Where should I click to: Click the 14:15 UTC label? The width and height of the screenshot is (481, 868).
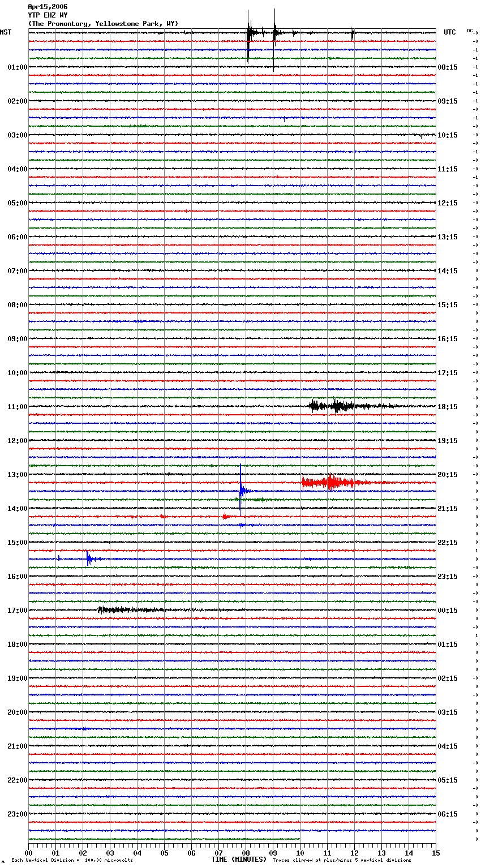[x=448, y=271]
